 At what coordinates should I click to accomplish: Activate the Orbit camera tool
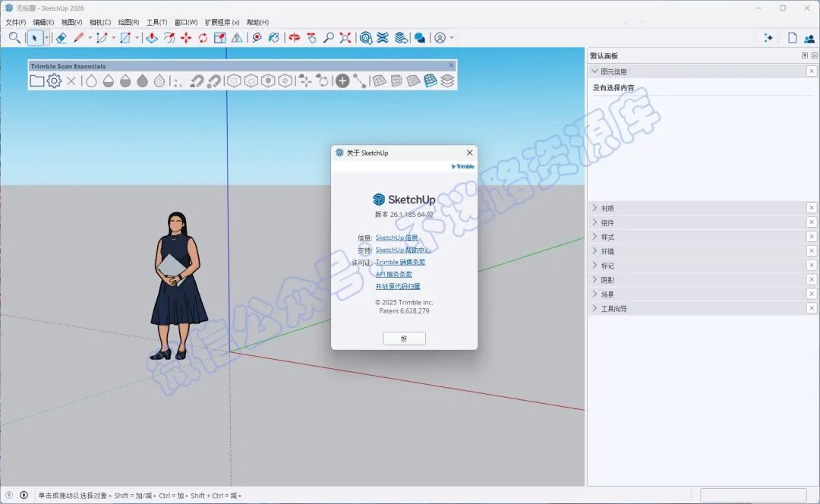tap(295, 38)
